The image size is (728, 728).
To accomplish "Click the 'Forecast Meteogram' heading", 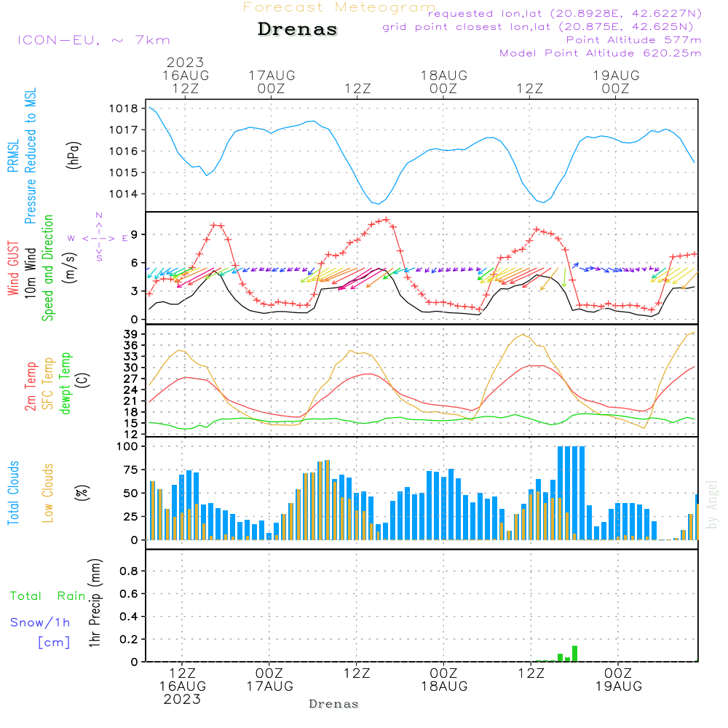I will (339, 7).
